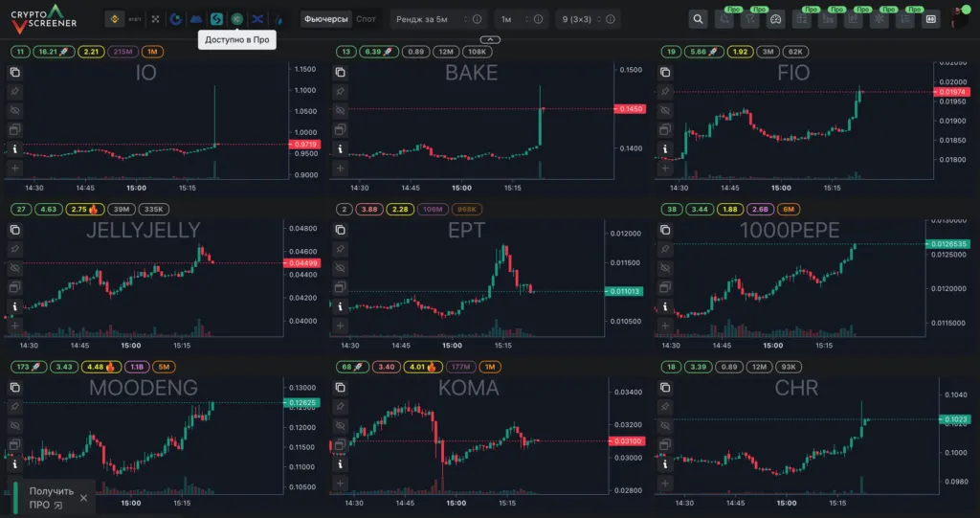Show info for the IO chart

15,149
